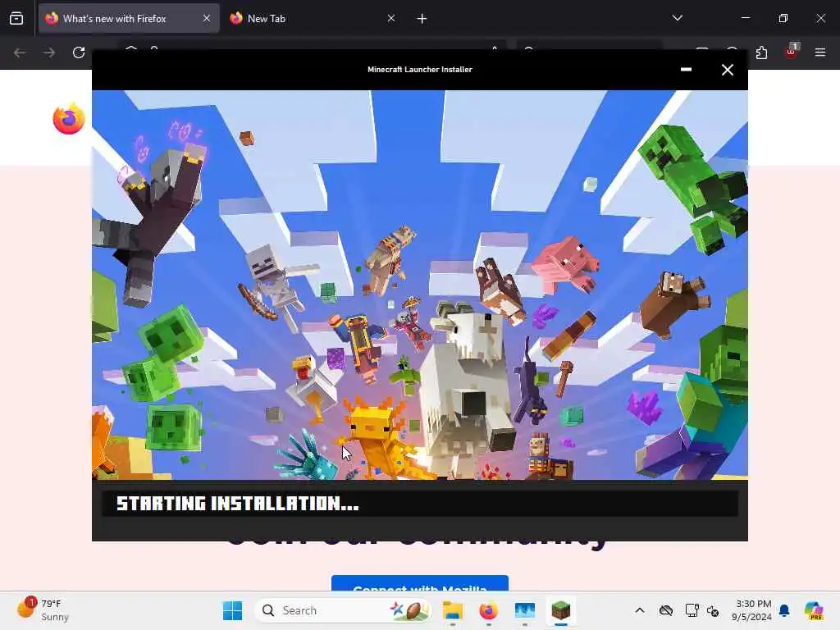Minimize the Firefox browser window
Screen dimensions: 840x630
pyautogui.click(x=745, y=18)
